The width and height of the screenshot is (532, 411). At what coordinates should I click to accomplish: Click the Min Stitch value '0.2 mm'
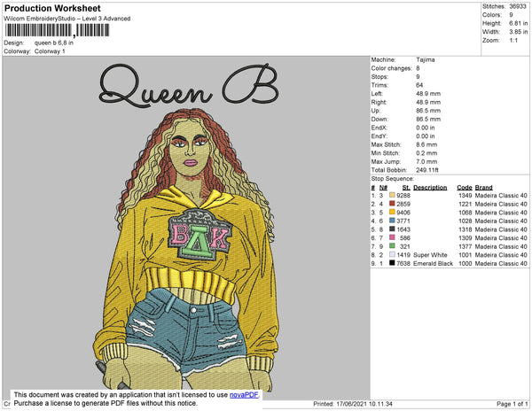tap(426, 153)
